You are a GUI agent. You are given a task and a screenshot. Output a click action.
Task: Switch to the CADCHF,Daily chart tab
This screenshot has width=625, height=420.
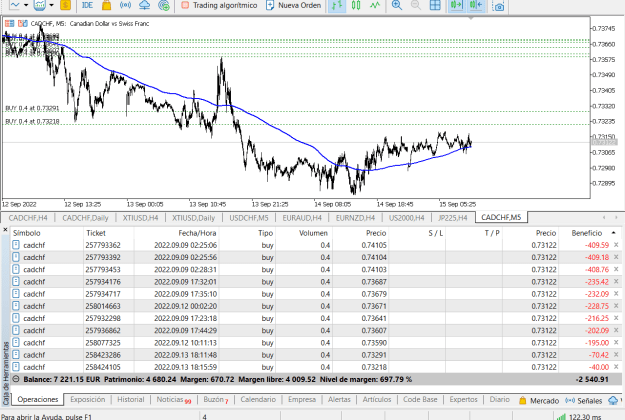point(85,218)
